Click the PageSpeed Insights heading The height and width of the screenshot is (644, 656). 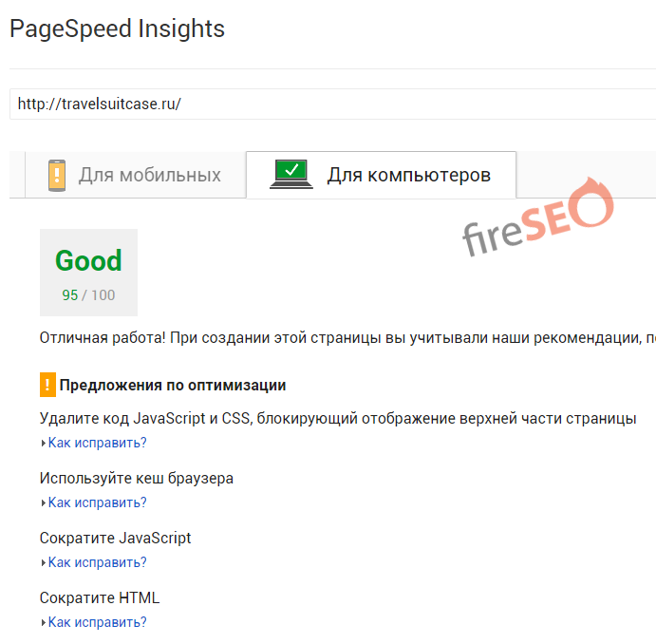click(117, 28)
